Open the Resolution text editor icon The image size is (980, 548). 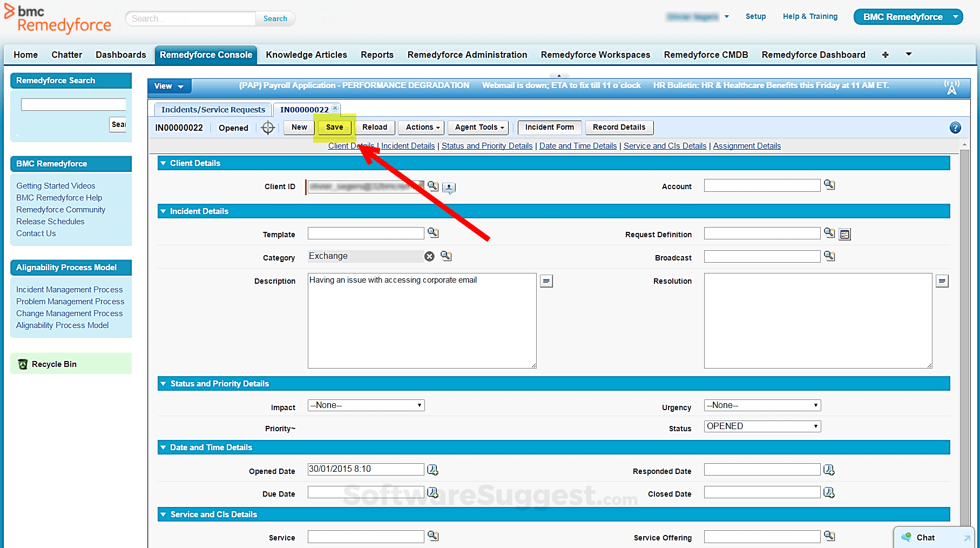pos(942,281)
